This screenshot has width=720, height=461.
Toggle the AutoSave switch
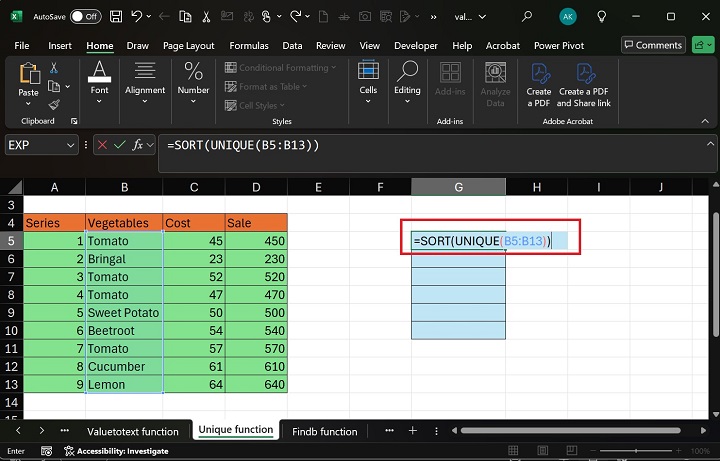point(85,16)
